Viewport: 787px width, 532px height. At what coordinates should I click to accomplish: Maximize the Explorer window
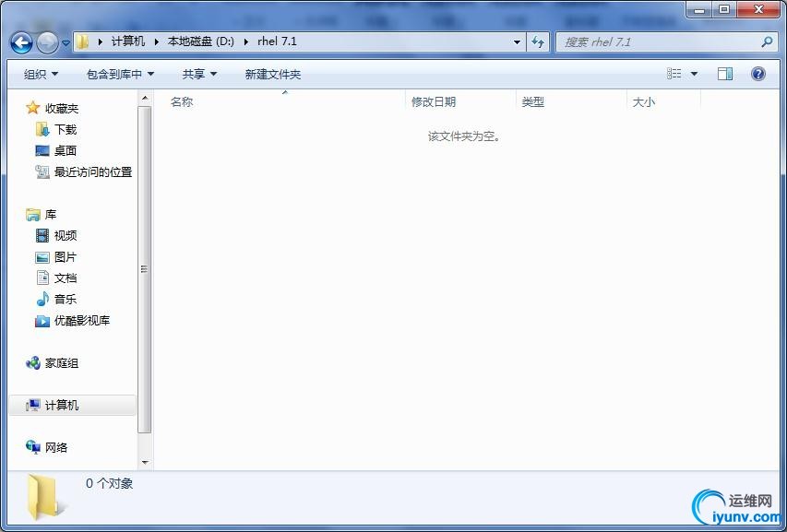(x=723, y=9)
